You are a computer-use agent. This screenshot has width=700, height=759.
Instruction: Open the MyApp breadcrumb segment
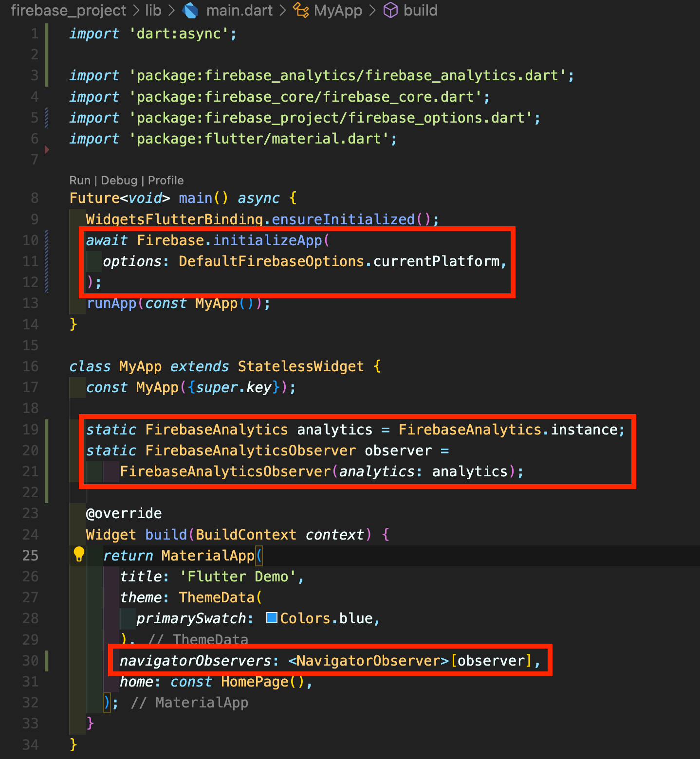click(338, 10)
